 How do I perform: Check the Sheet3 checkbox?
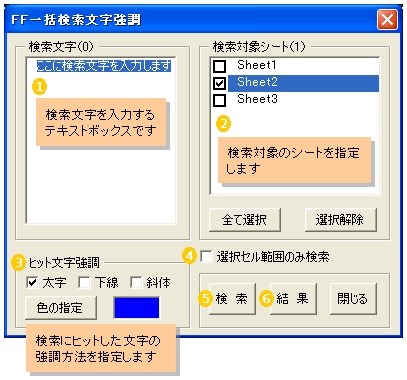[219, 100]
